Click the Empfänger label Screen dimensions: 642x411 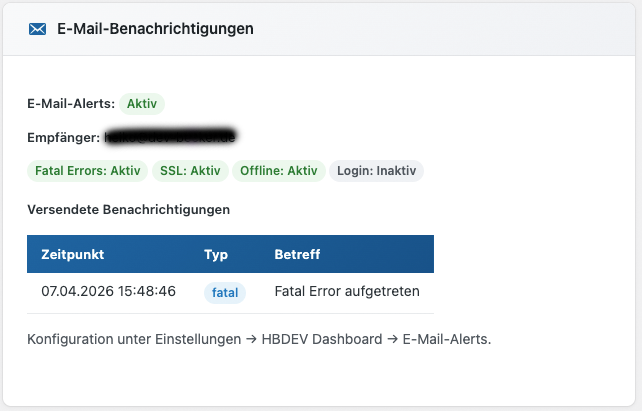[x=64, y=136]
